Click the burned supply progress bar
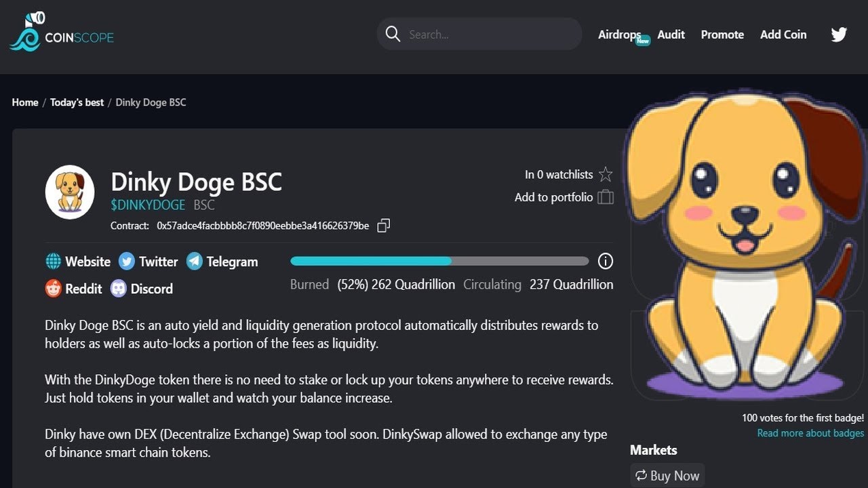 click(439, 261)
